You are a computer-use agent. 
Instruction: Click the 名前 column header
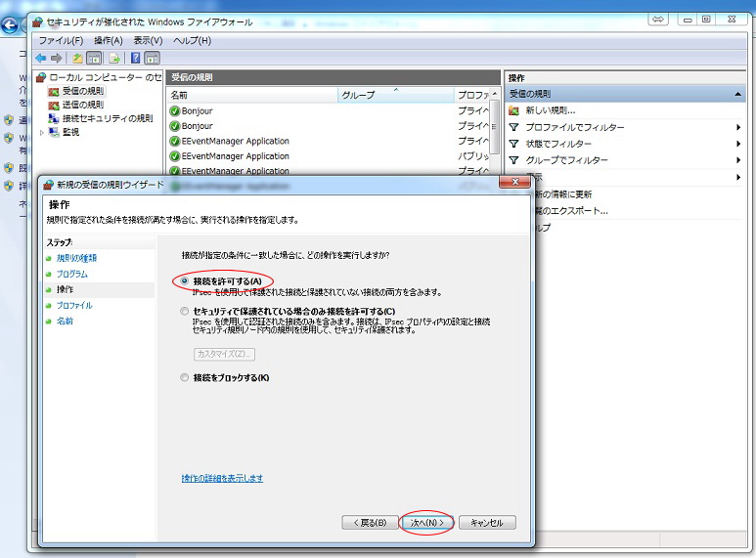tap(251, 95)
